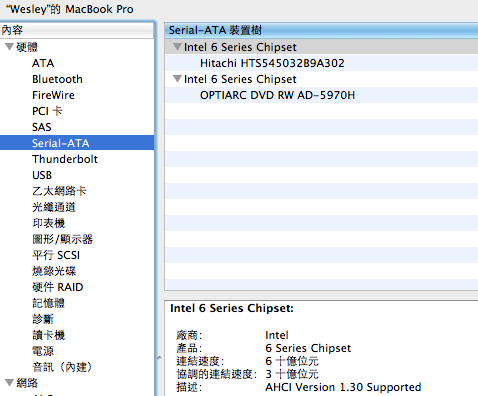Collapse the second Intel 6 Series Chipset triangle
This screenshot has height=396, width=478.
tap(178, 79)
